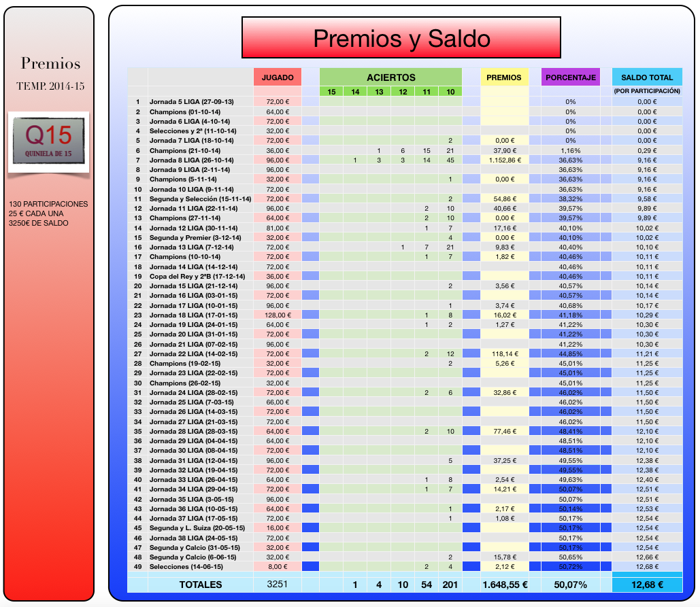Select the PORCENTAJE column header

pos(571,77)
